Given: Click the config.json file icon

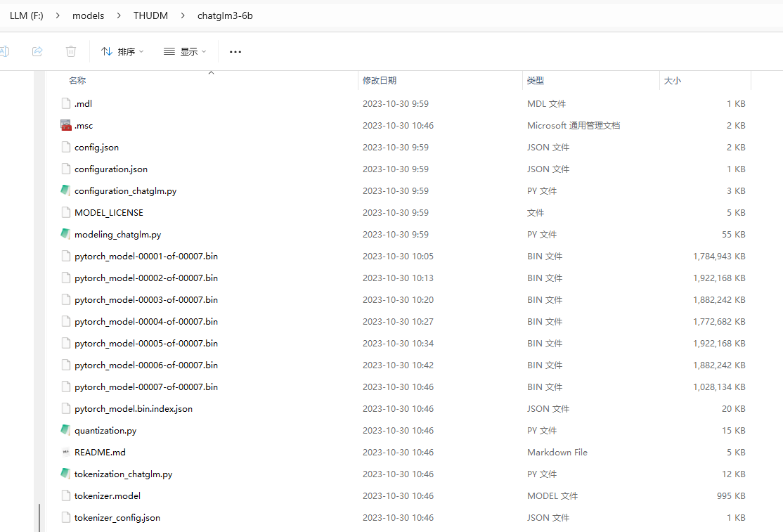Looking at the screenshot, I should click(66, 147).
